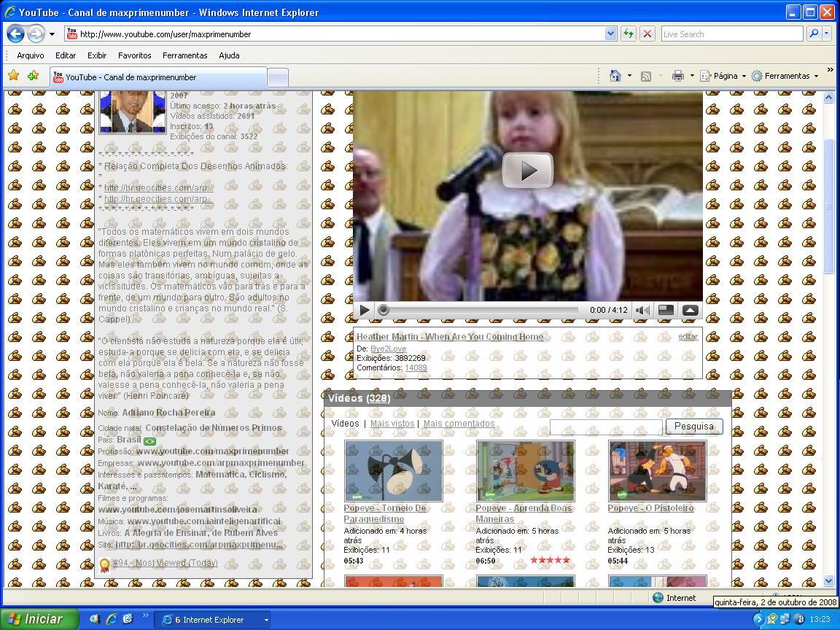Expand the quick launch overflow chevron
840x630 pixels.
(x=145, y=616)
